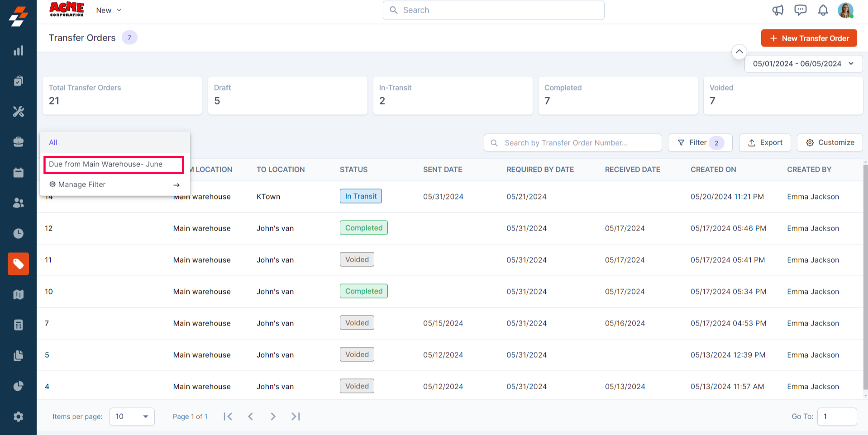
Task: Open Manage Filter from the menu
Action: coord(114,184)
